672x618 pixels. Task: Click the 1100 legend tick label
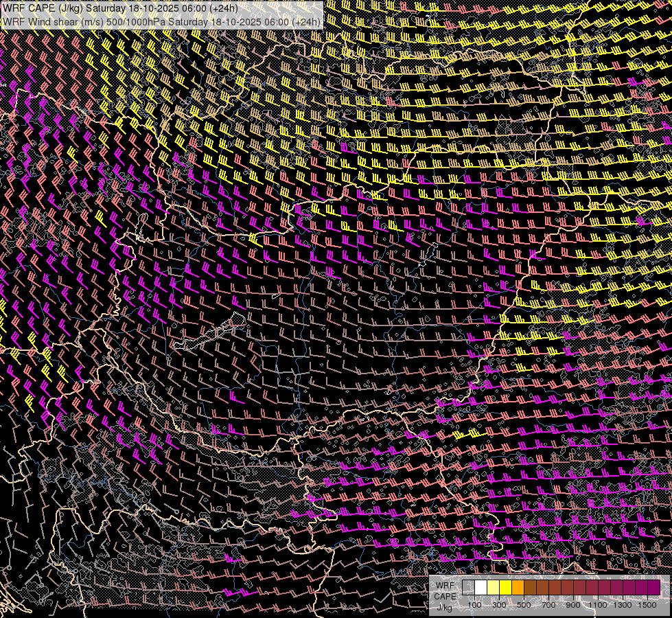coord(598,605)
